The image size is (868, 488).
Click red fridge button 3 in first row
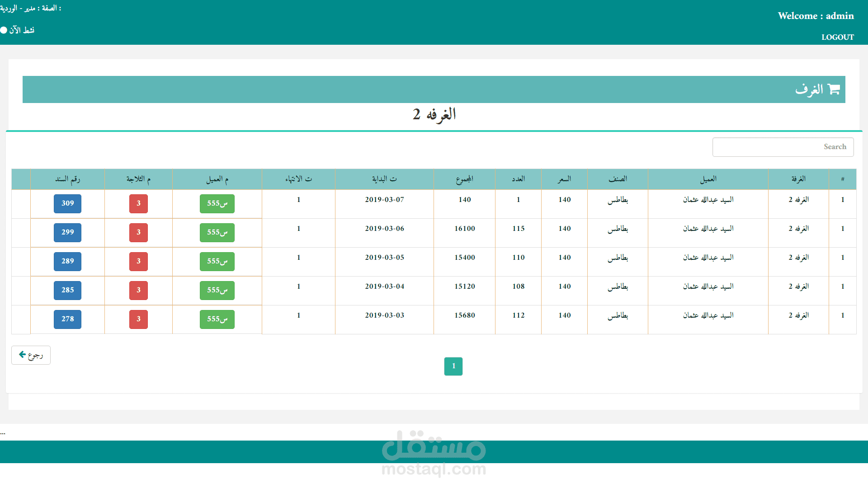point(138,203)
